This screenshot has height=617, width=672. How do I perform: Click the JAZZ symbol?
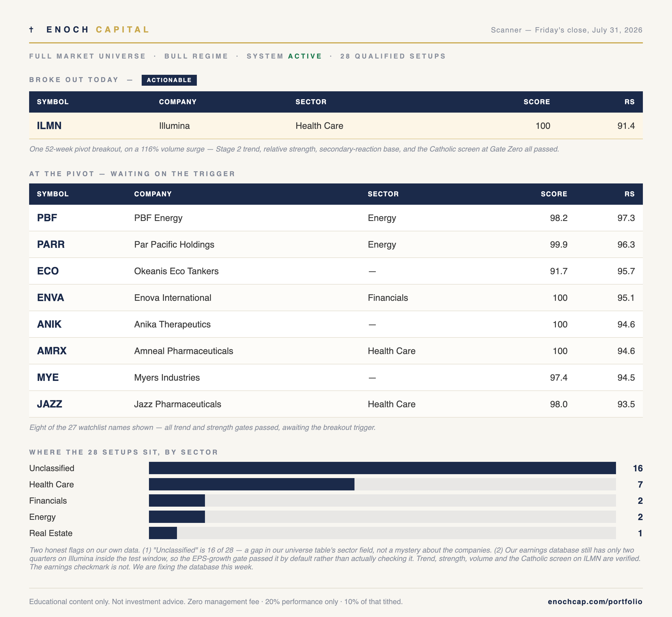[49, 404]
